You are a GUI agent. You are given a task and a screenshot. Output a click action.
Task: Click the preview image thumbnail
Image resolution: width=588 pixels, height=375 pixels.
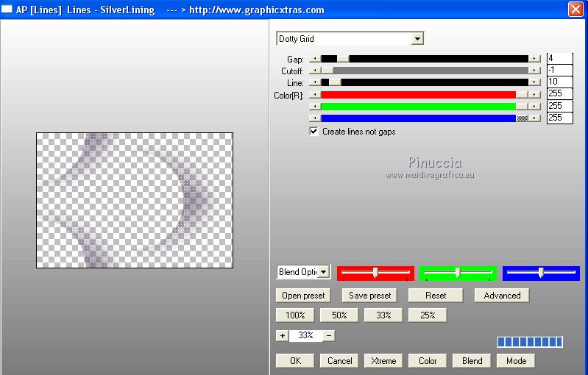[135, 200]
